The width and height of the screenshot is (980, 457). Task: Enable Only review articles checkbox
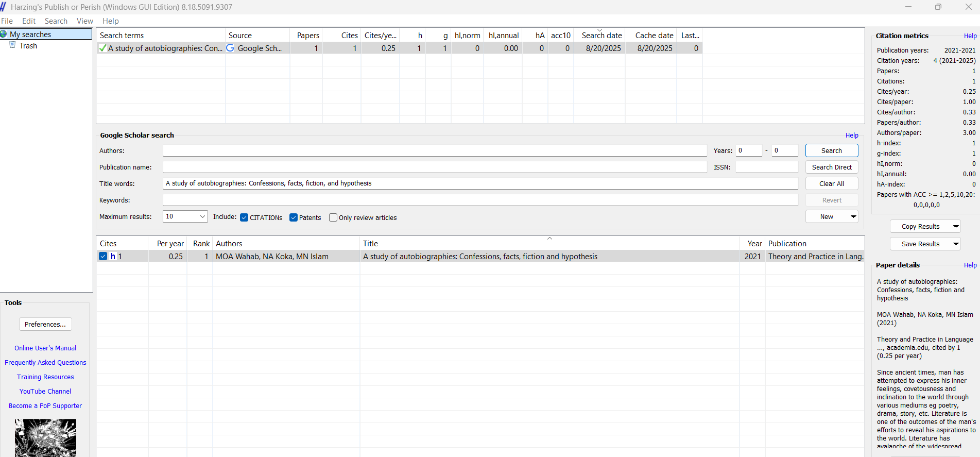point(333,217)
